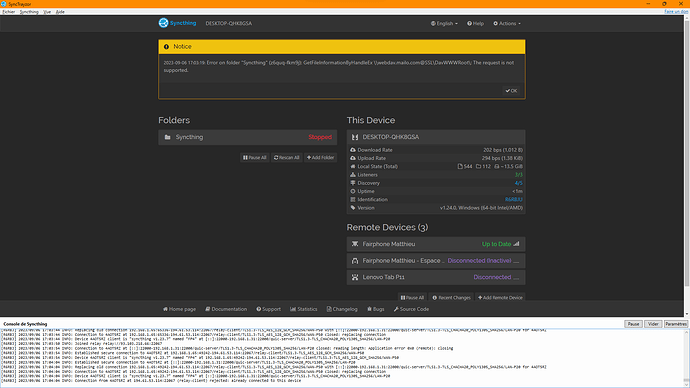Screen dimensions: 690x388
Task: Open console Paramètres
Action: 676,324
